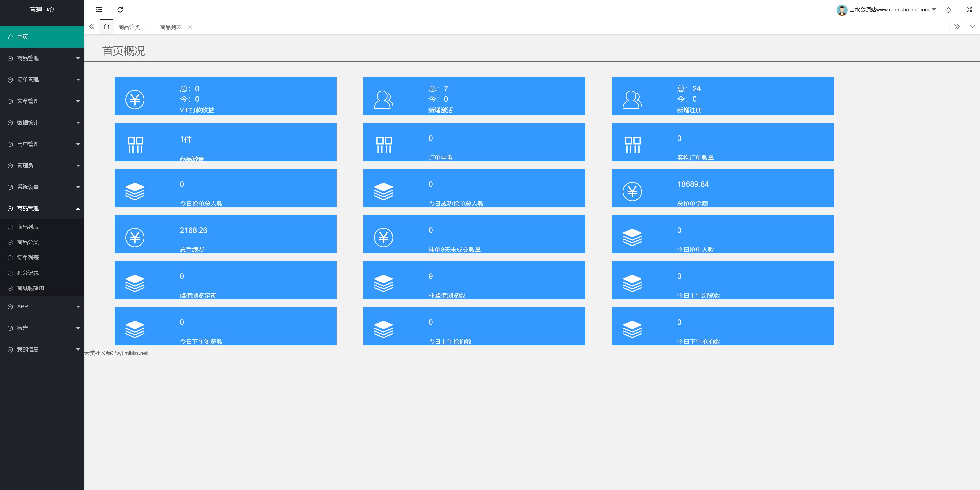Click the yen icon on VIP打款收益 card
This screenshot has width=980, height=490.
[x=135, y=99]
